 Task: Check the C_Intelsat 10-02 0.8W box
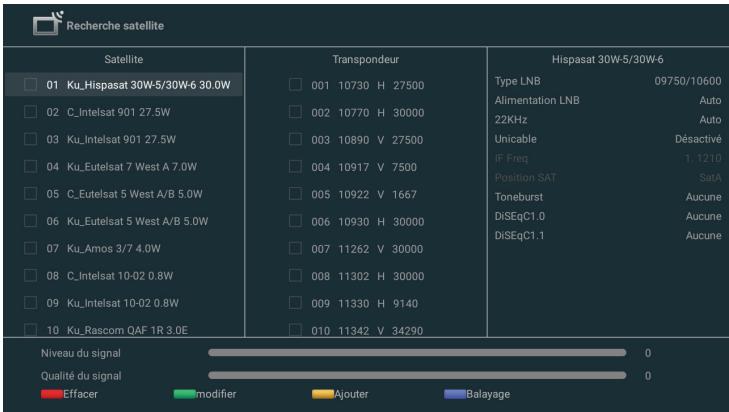coord(31,276)
